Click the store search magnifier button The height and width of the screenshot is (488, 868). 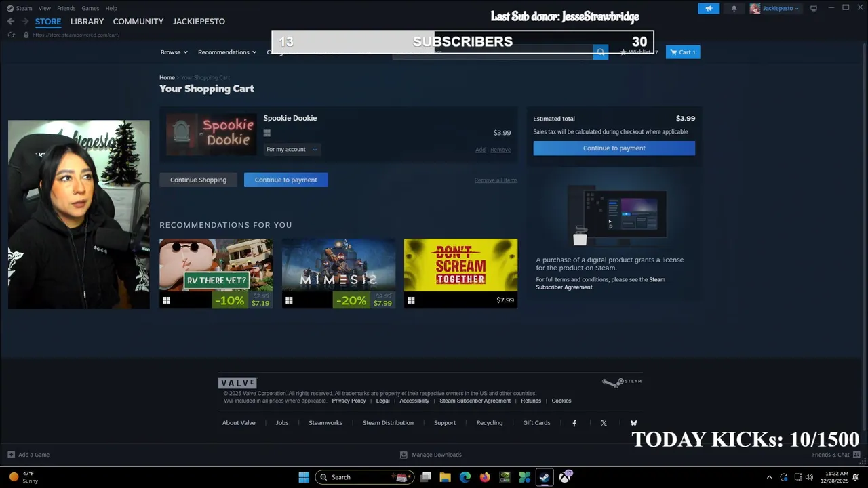[x=601, y=52]
